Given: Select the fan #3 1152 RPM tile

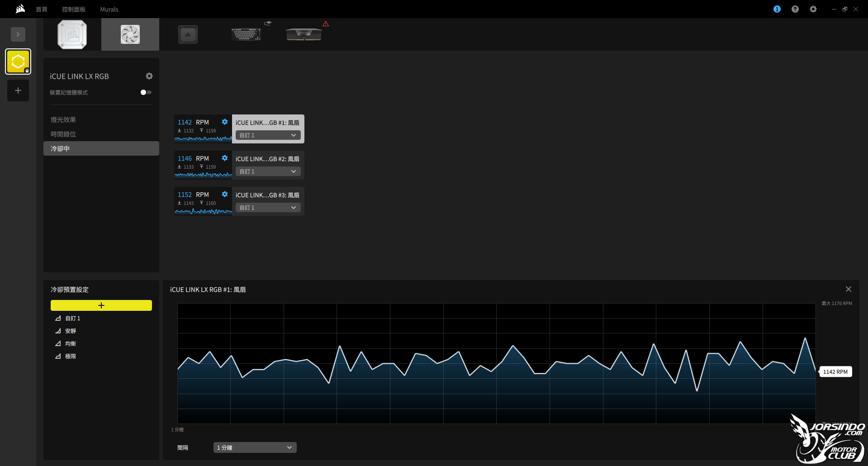Looking at the screenshot, I should click(x=203, y=201).
